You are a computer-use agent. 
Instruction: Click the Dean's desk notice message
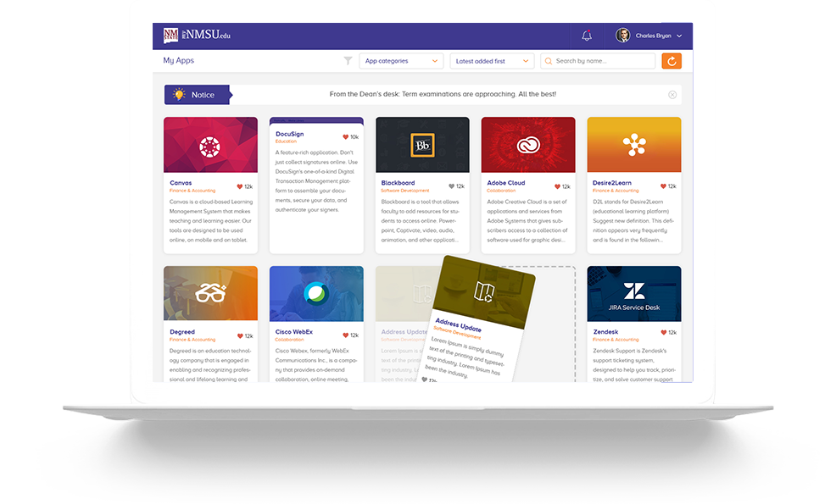tap(443, 94)
